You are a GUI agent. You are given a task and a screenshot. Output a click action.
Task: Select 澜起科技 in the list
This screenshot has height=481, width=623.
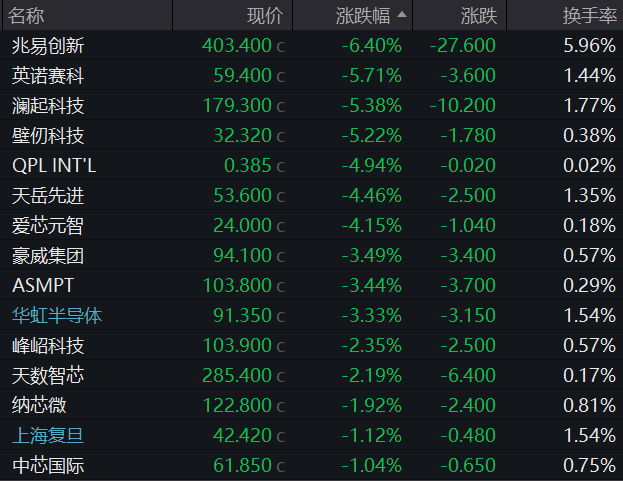[x=48, y=105]
